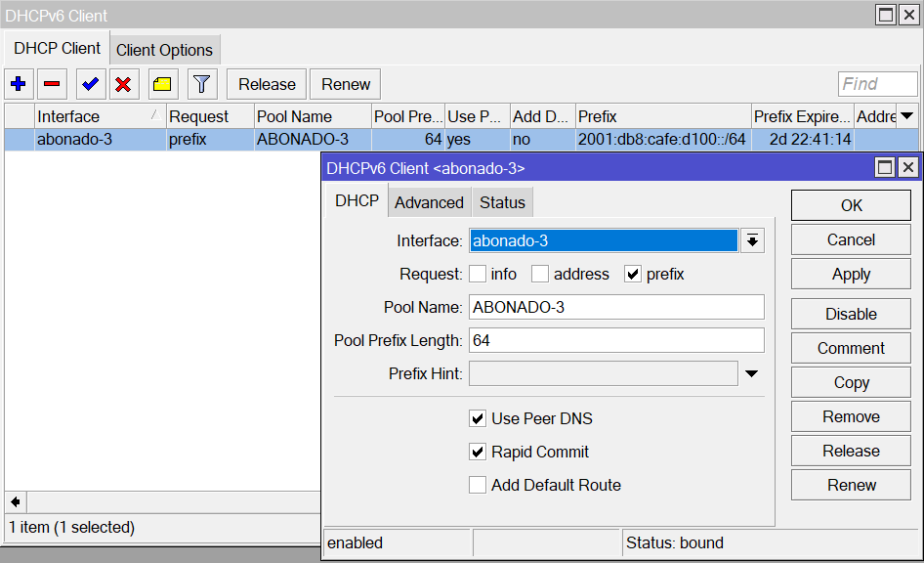
Task: Click the Add (plus) icon
Action: click(18, 84)
